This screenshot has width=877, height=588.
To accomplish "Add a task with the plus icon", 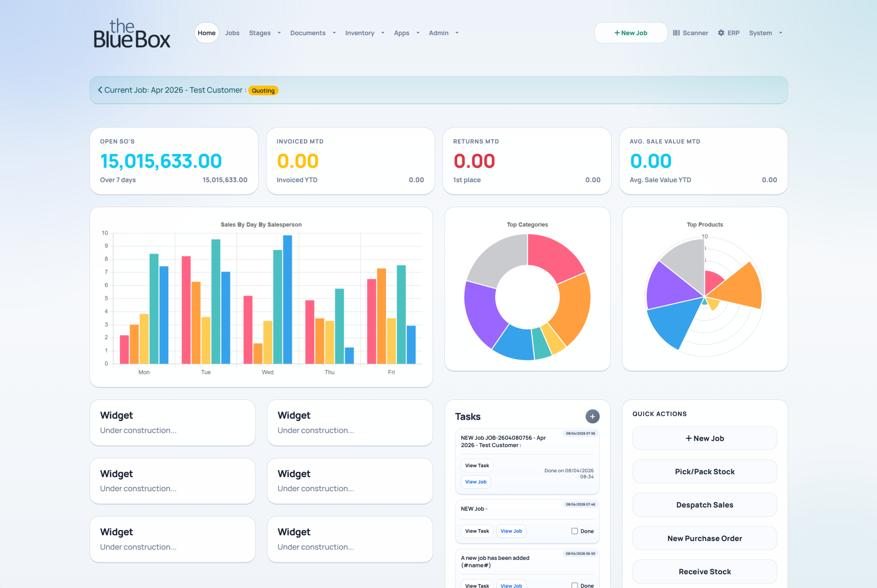I will tap(592, 416).
